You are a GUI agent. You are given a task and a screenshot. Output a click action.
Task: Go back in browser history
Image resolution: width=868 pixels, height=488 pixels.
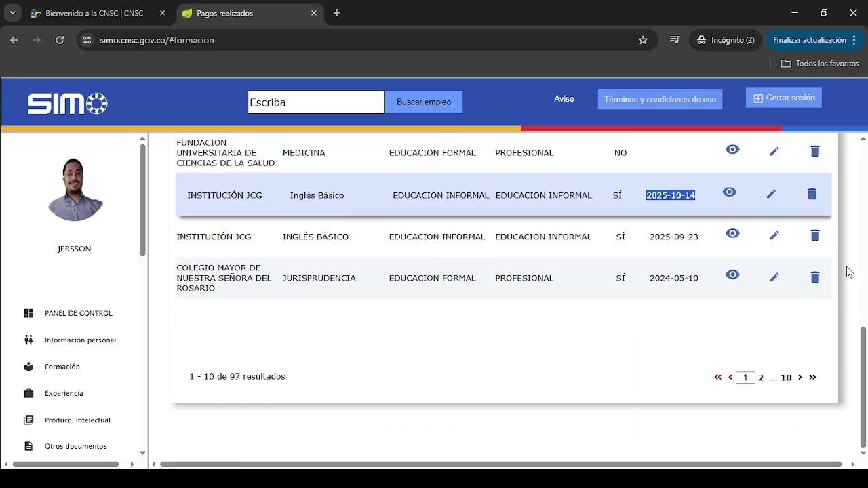click(14, 40)
